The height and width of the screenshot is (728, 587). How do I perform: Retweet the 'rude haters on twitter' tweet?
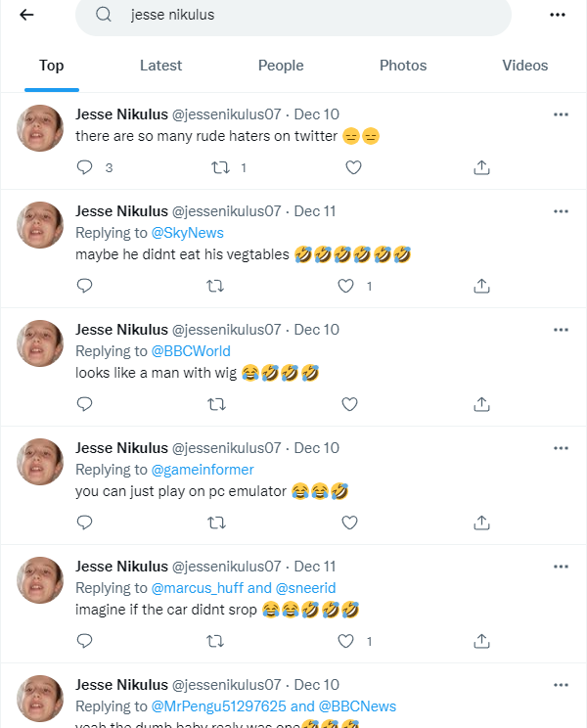click(x=220, y=167)
